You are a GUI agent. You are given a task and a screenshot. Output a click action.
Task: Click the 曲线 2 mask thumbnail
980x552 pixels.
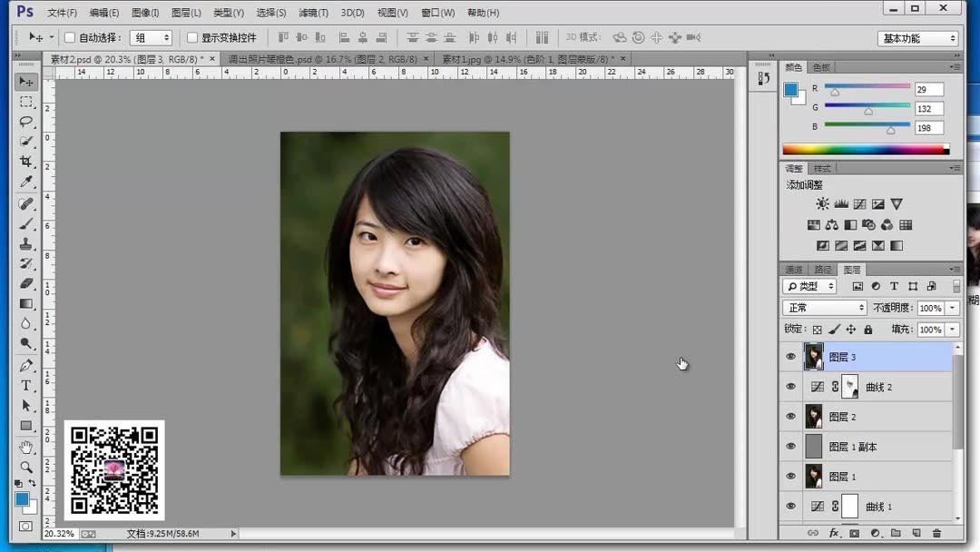(x=850, y=386)
